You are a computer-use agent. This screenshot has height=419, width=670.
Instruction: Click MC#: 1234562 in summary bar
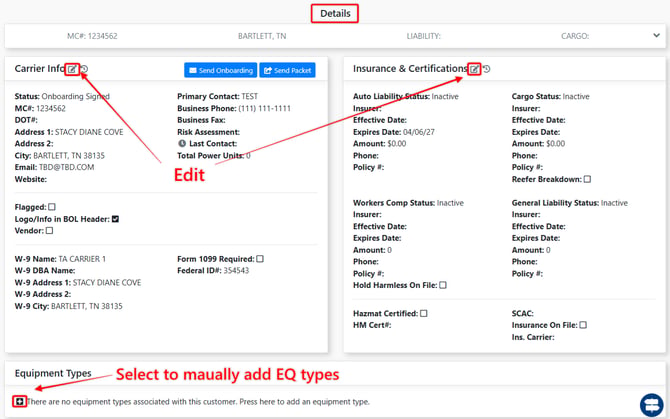click(92, 36)
